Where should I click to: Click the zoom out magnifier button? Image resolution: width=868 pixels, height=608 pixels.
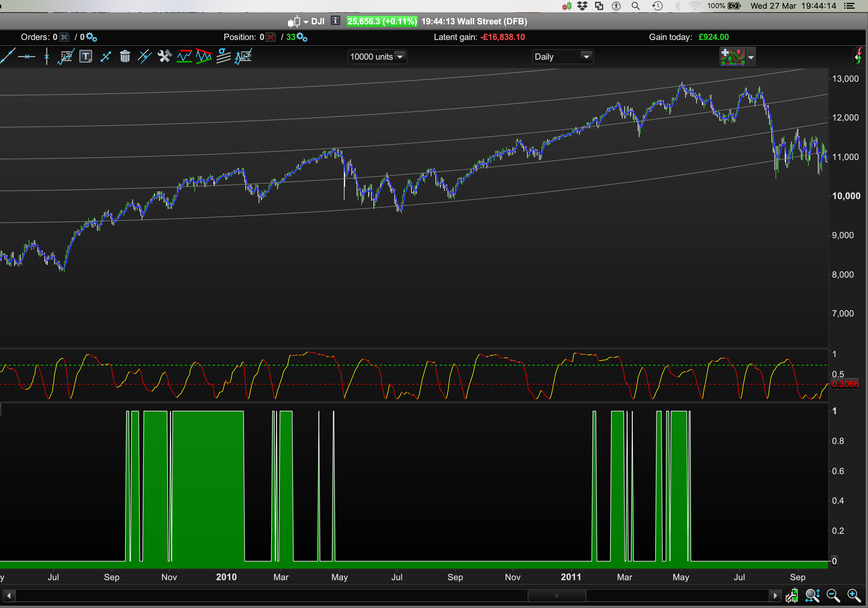(x=833, y=596)
